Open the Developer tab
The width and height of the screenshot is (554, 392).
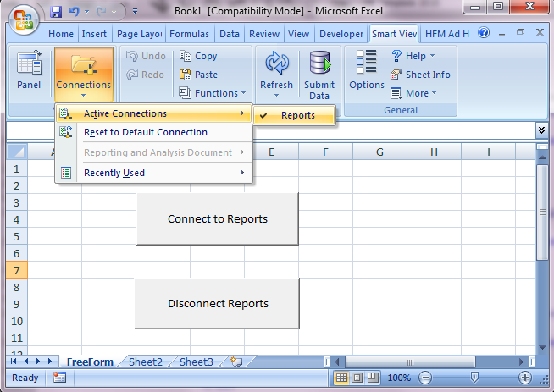tap(341, 34)
